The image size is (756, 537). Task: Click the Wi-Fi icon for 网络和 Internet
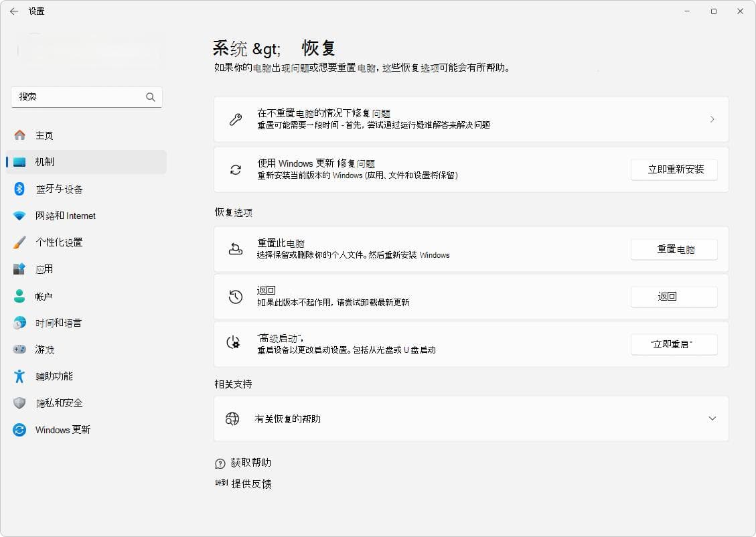pyautogui.click(x=19, y=216)
